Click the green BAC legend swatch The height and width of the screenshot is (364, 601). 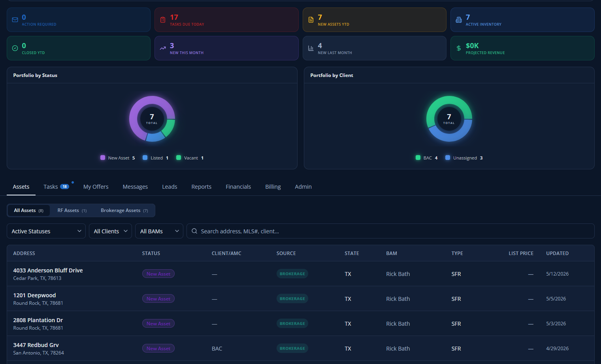click(418, 158)
